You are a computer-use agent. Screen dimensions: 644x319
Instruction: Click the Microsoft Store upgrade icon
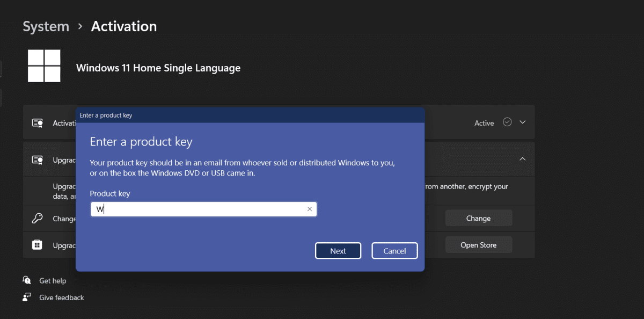point(37,245)
